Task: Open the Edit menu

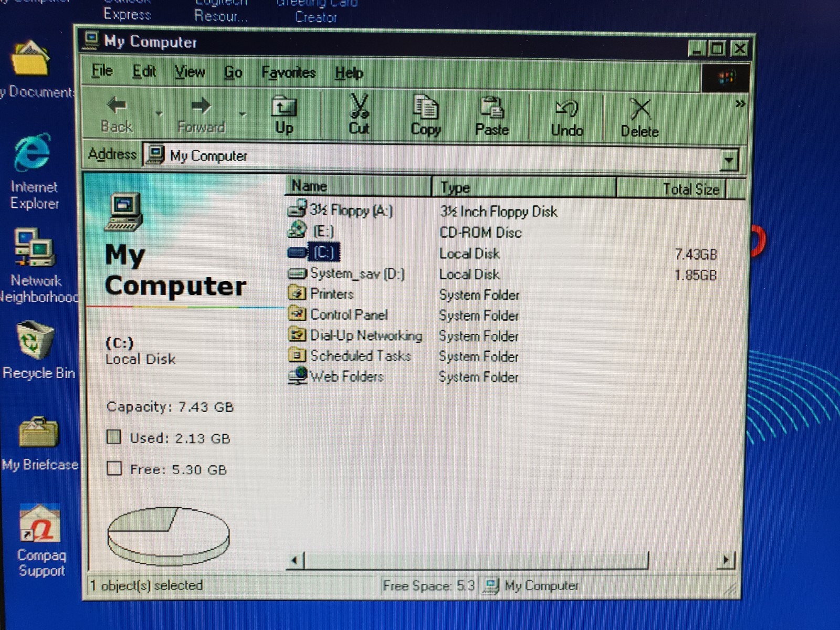Action: click(x=144, y=71)
